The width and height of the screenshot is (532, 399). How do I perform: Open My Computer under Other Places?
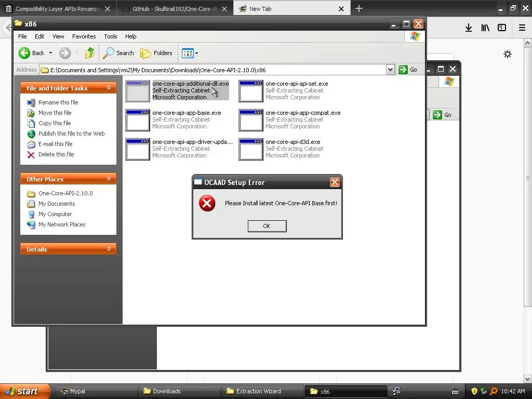[x=55, y=214]
